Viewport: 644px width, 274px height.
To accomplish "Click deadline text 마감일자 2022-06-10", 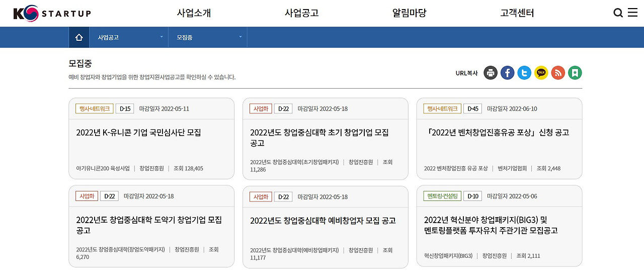I will (x=512, y=109).
